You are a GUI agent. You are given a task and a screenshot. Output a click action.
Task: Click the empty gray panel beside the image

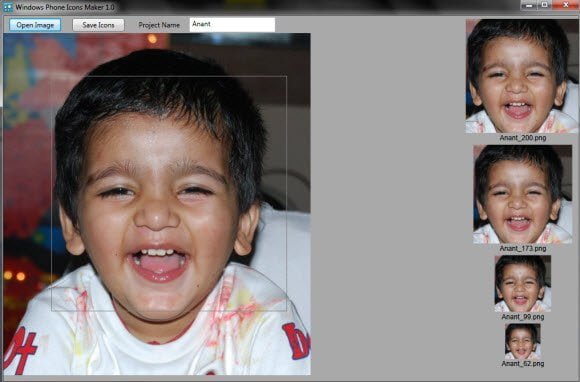click(x=388, y=203)
